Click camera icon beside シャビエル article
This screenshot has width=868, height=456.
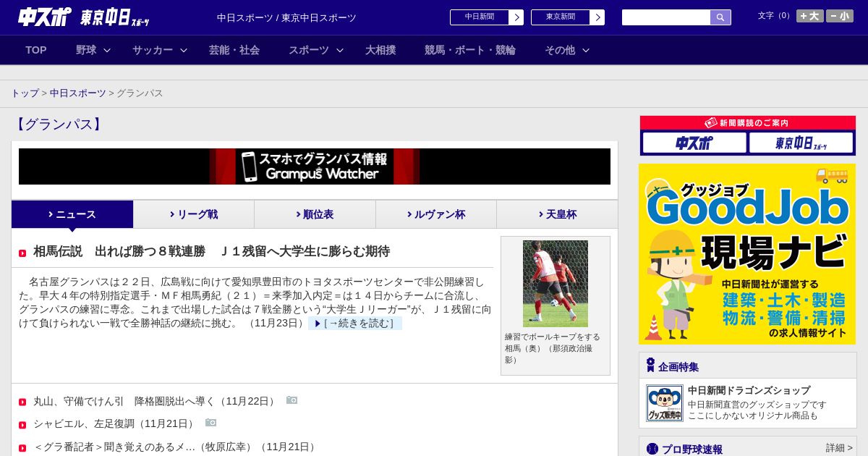pos(210,423)
